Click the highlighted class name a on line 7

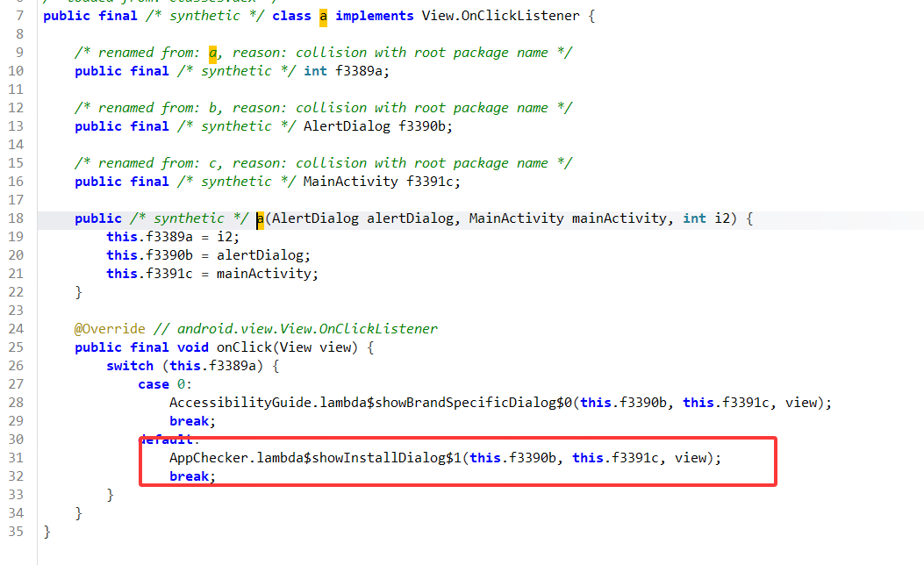click(323, 16)
